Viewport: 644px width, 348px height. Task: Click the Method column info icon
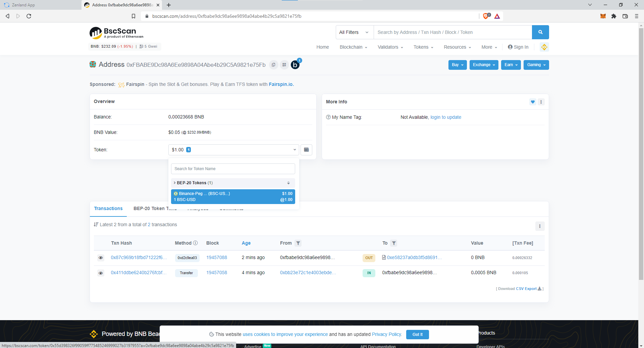[x=196, y=243]
